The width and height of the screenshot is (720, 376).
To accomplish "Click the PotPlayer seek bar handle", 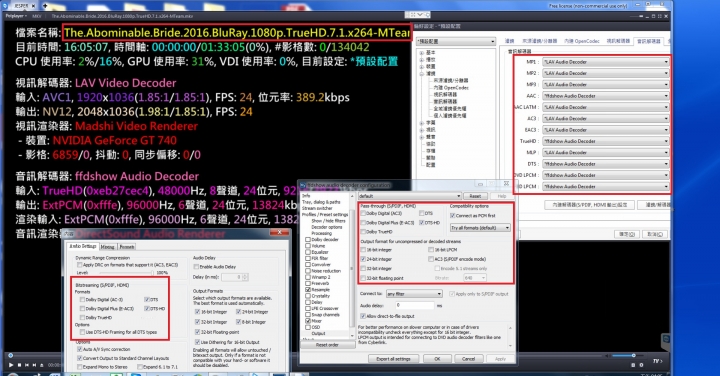I will click(10, 355).
